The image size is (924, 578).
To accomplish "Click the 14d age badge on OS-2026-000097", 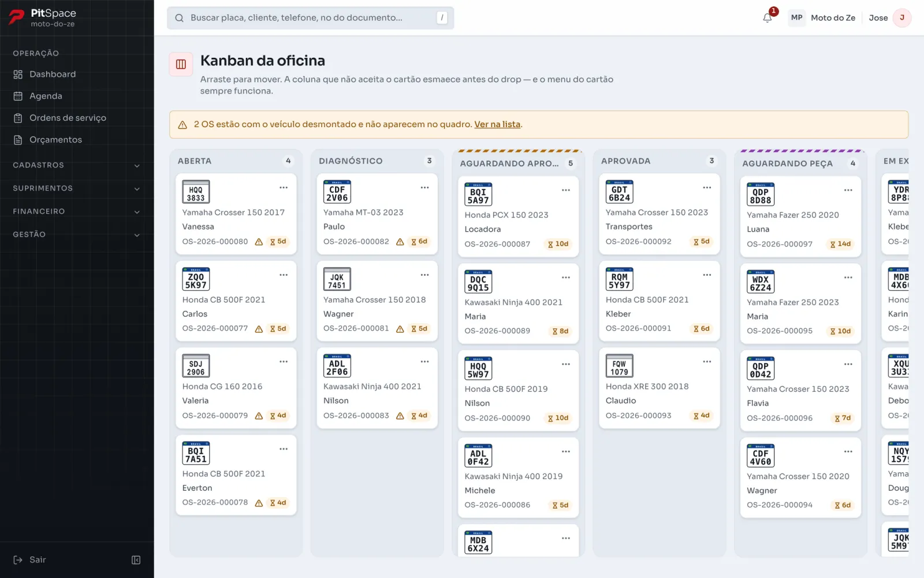I will [840, 244].
